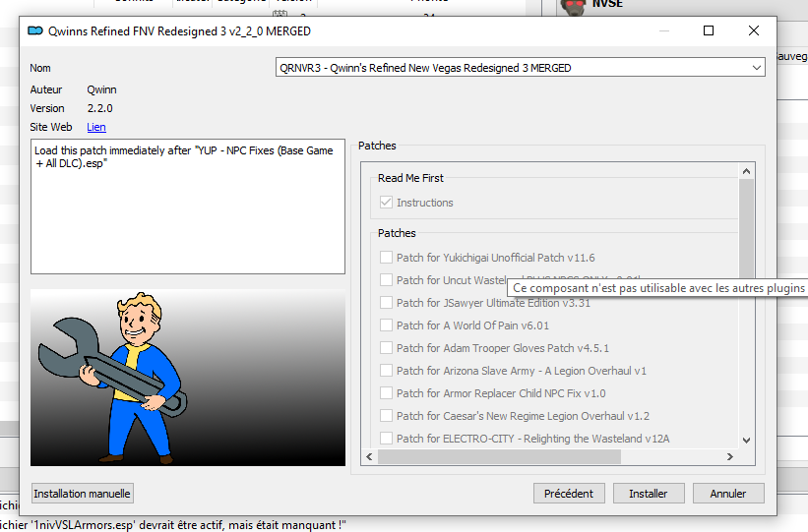The image size is (808, 532).
Task: Maximize the installer dialog window
Action: (x=709, y=30)
